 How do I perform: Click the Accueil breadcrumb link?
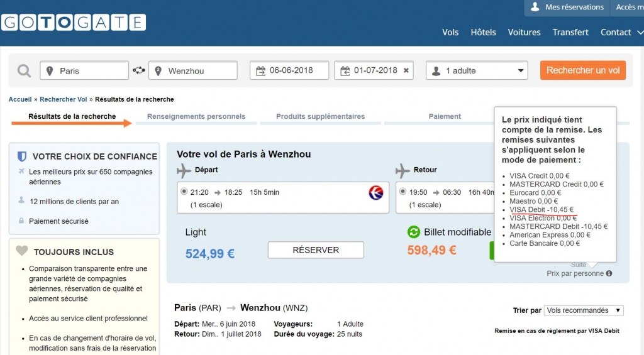click(x=20, y=99)
